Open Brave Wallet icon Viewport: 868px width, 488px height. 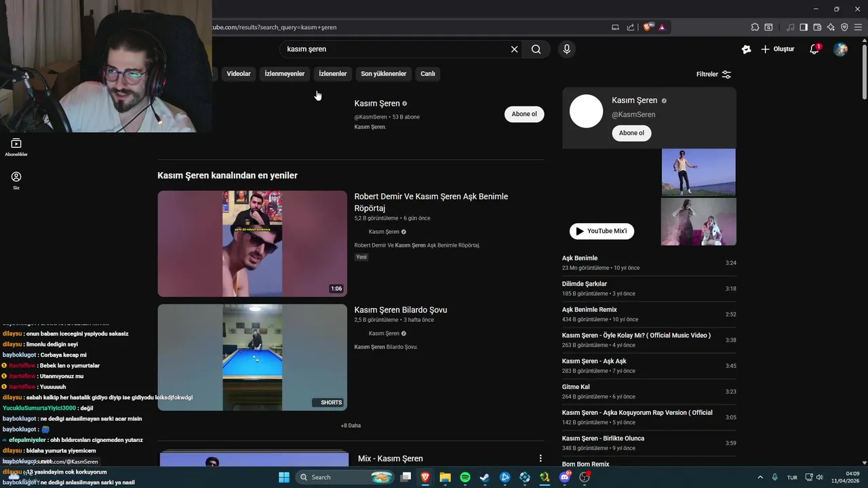pos(817,27)
